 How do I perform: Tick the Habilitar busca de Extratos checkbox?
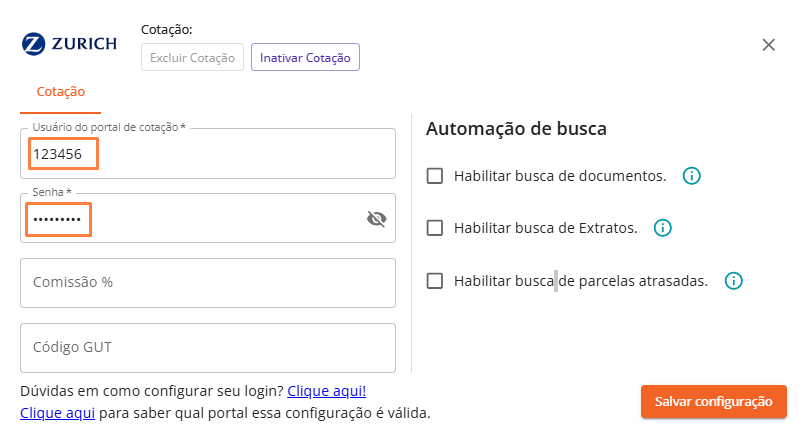pos(435,228)
